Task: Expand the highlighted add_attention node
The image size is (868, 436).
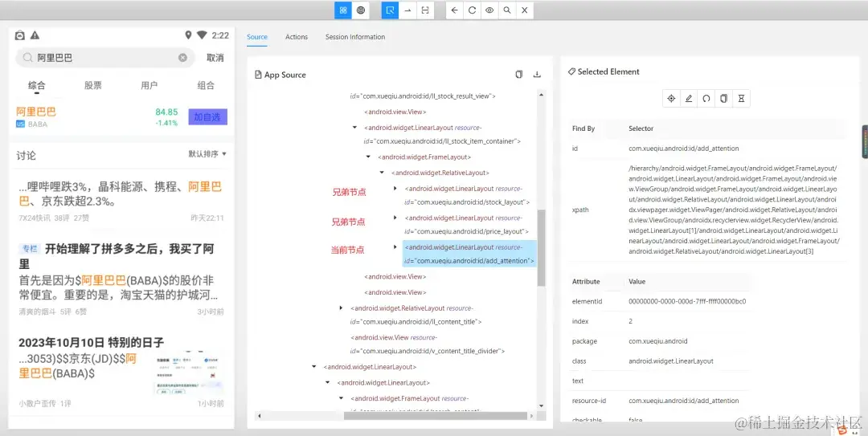Action: 395,247
